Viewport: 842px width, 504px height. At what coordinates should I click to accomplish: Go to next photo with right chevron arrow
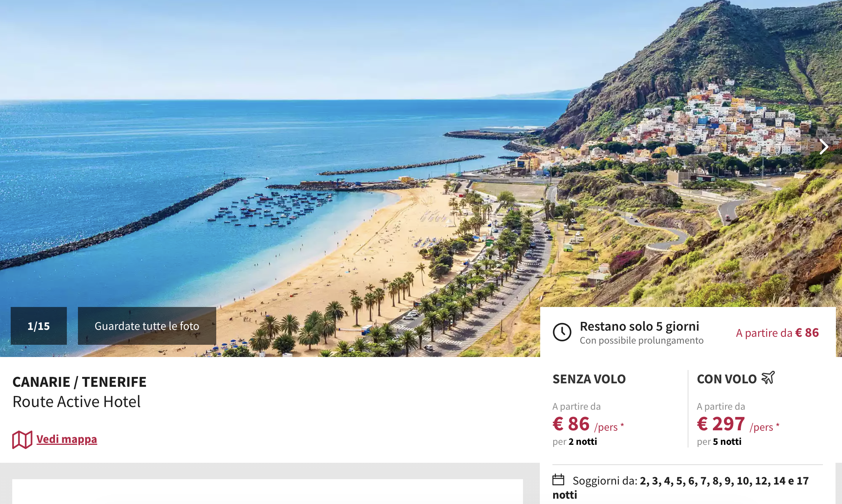point(824,147)
